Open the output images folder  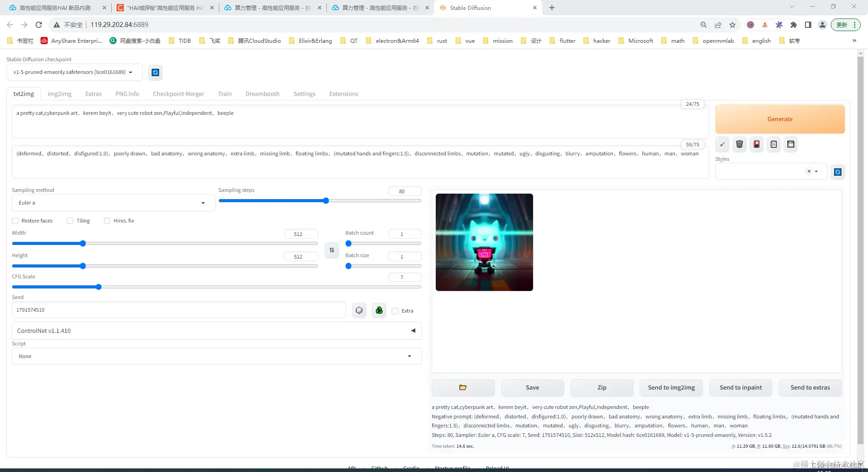[463, 387]
